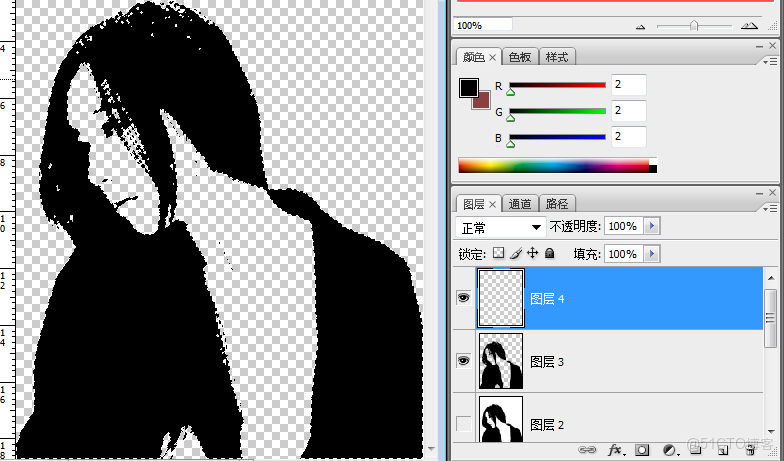Toggle lock transparent pixels
The image size is (784, 461).
498,253
